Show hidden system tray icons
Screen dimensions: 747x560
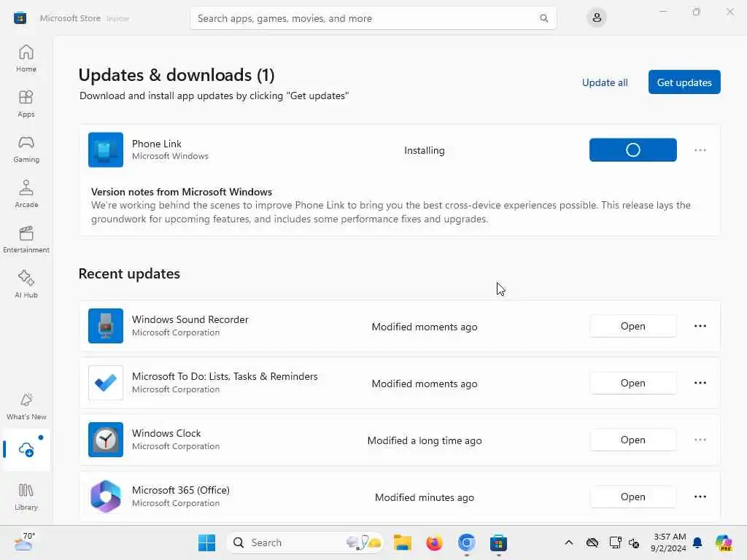pyautogui.click(x=569, y=542)
